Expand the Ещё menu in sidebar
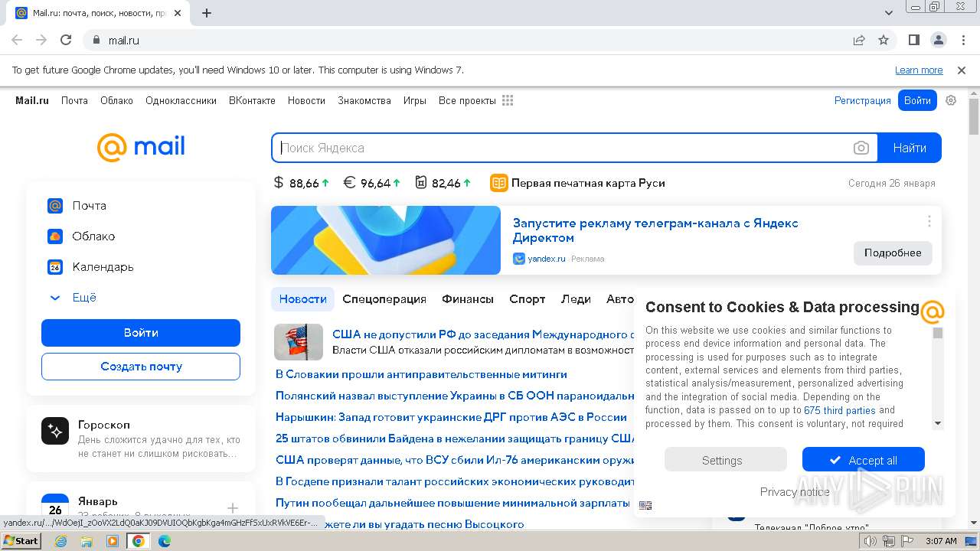 [x=72, y=297]
